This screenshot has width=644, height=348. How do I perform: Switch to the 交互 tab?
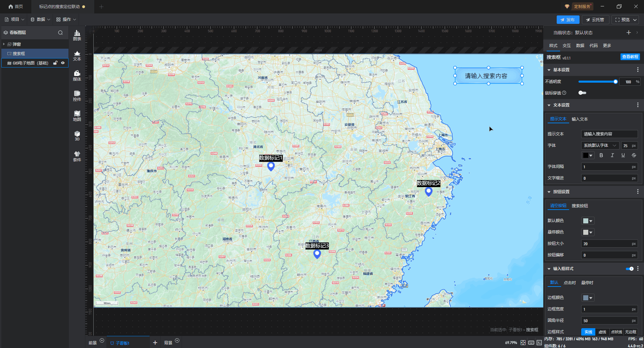566,46
